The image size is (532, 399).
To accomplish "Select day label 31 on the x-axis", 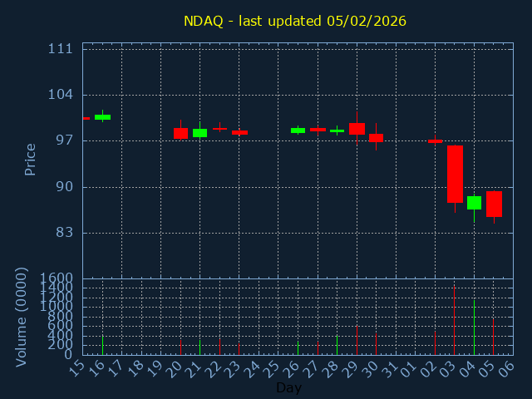I will click(390, 369).
